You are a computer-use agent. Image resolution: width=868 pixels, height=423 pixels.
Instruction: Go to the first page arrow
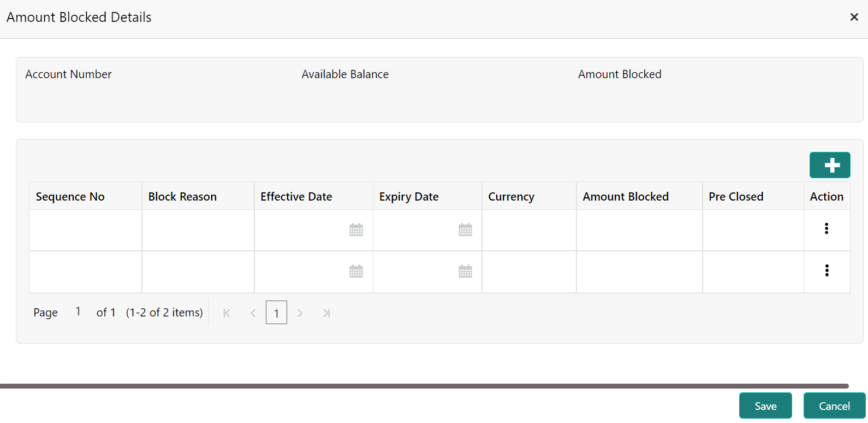point(227,313)
